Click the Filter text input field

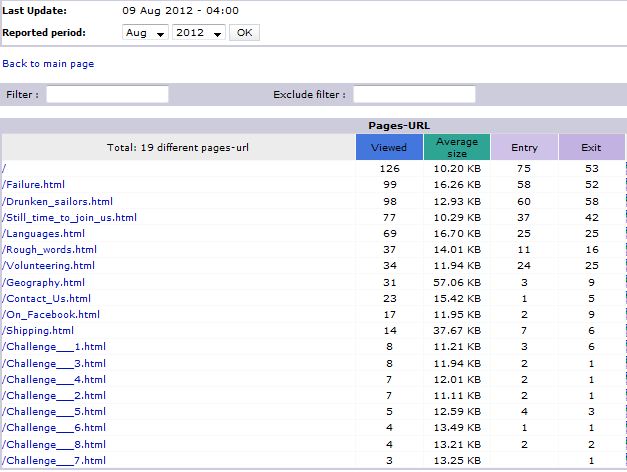(x=108, y=94)
